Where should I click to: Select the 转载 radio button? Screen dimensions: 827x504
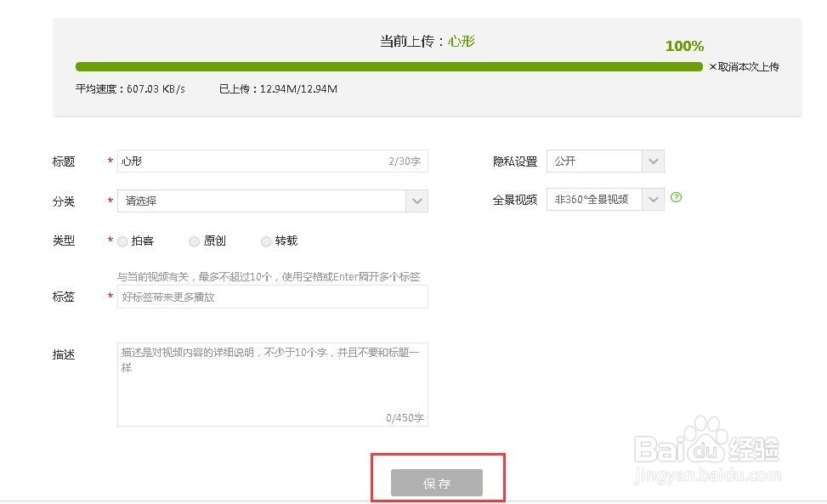coord(266,241)
